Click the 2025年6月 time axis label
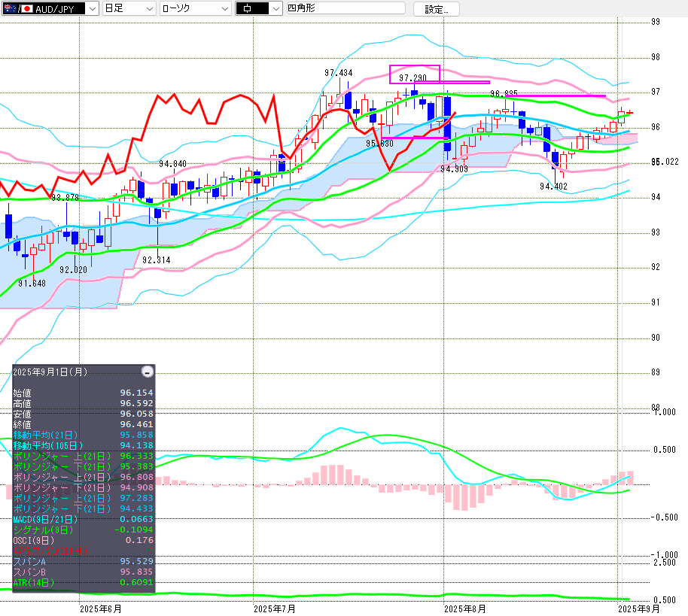 tap(101, 609)
